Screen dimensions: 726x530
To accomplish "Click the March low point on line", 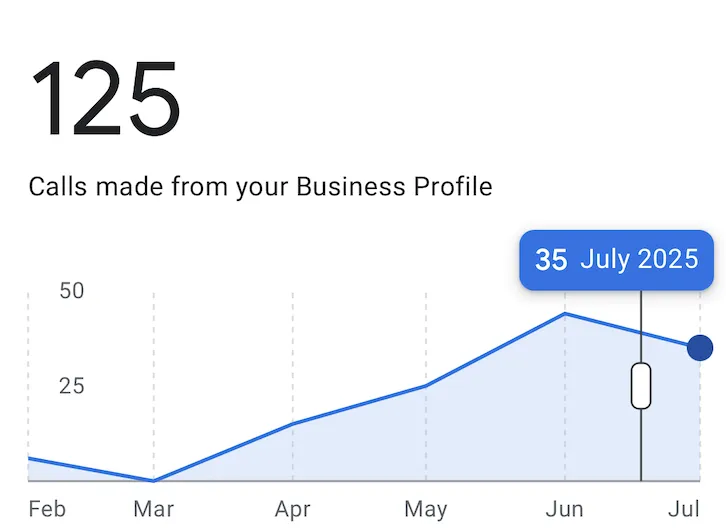I will point(154,480).
